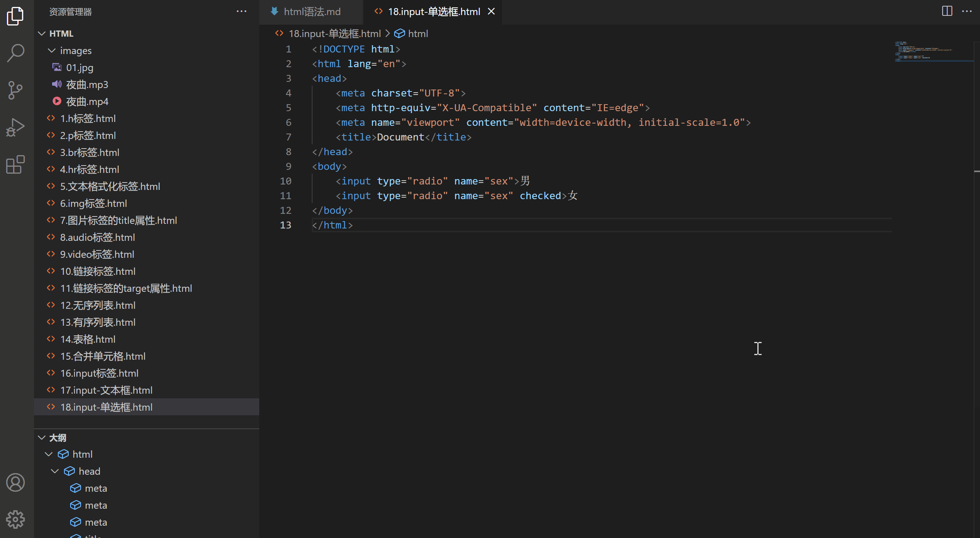Select the html语法.md tab
The height and width of the screenshot is (538, 980).
[x=311, y=11]
